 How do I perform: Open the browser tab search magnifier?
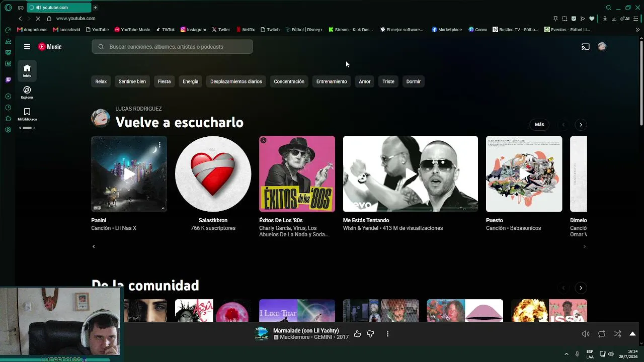click(x=608, y=8)
